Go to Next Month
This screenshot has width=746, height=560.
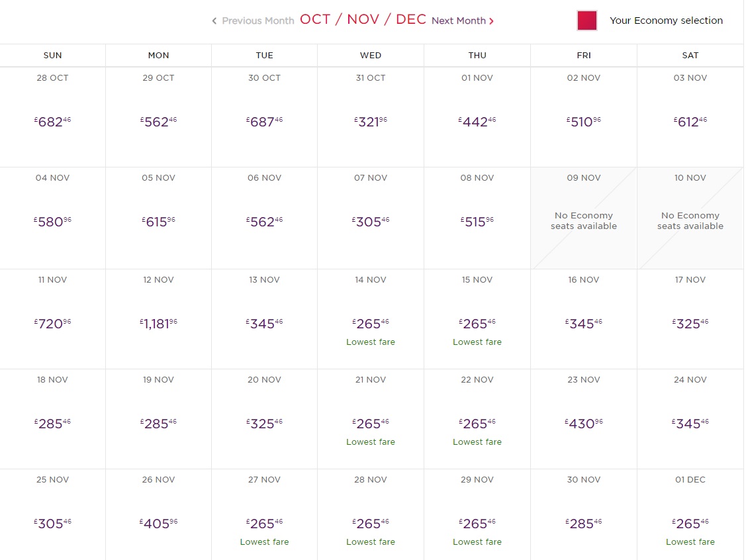[x=459, y=21]
